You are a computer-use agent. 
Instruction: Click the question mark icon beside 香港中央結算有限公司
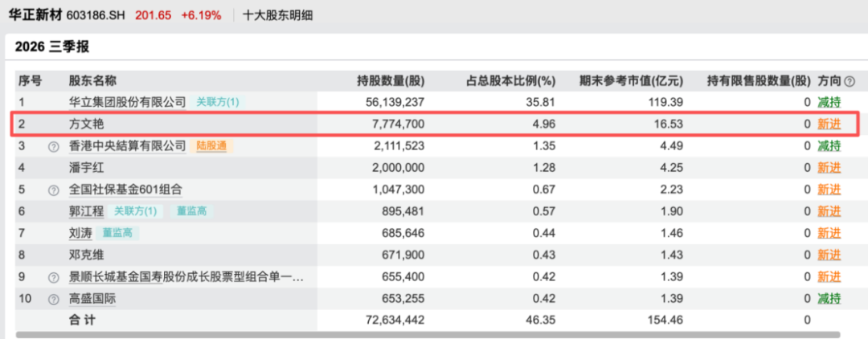[x=54, y=146]
